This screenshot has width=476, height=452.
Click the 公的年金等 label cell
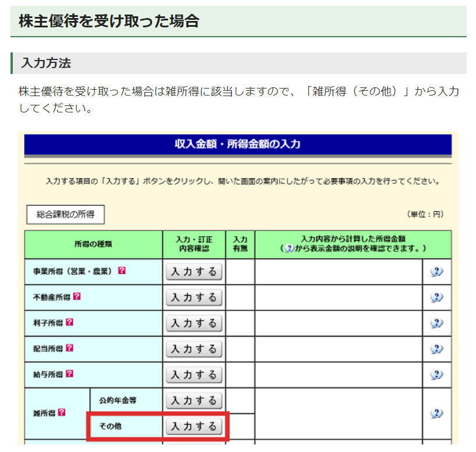click(x=126, y=400)
